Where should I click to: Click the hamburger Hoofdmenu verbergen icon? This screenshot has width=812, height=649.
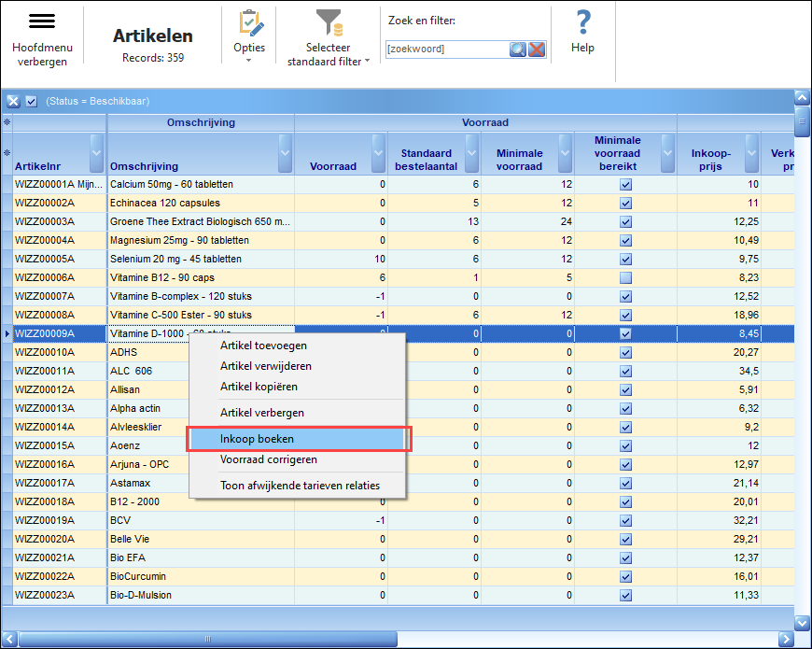click(42, 21)
